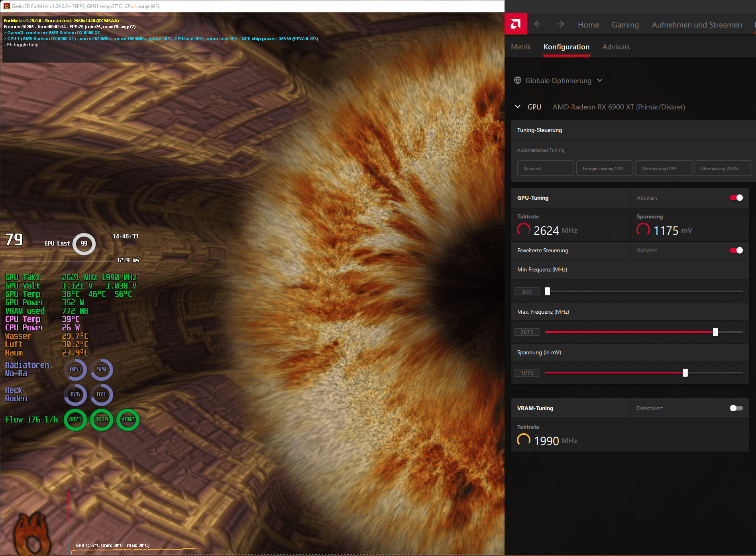This screenshot has width=756, height=556.
Task: Click the Spannung red dial
Action: 643,230
